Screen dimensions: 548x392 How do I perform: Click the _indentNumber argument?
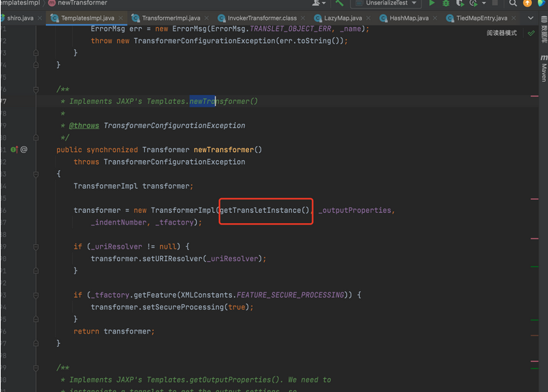[119, 222]
